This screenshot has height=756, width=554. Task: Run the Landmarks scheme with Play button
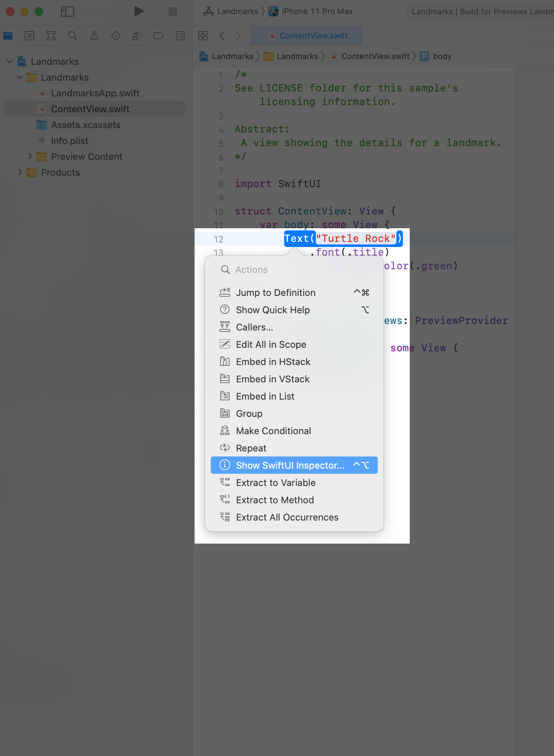point(139,12)
